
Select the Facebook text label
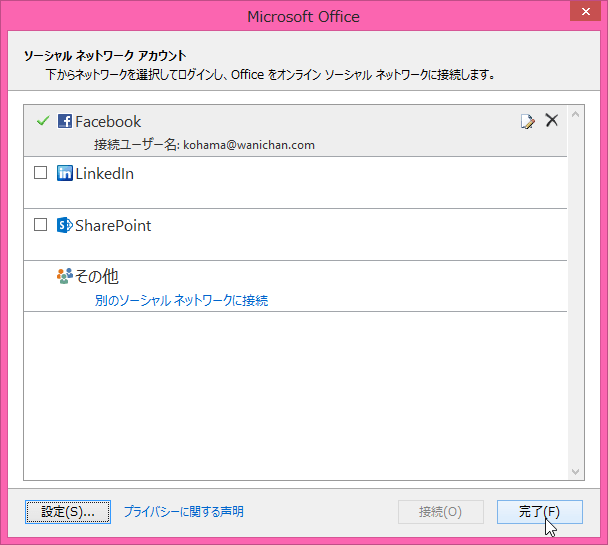point(108,122)
